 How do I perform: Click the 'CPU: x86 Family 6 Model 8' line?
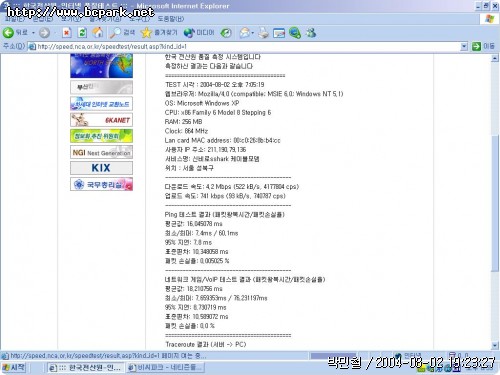[x=218, y=112]
